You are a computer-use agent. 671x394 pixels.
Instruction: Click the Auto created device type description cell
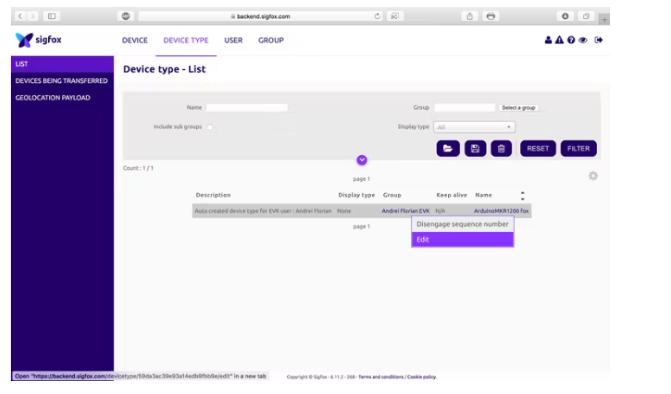pos(263,211)
